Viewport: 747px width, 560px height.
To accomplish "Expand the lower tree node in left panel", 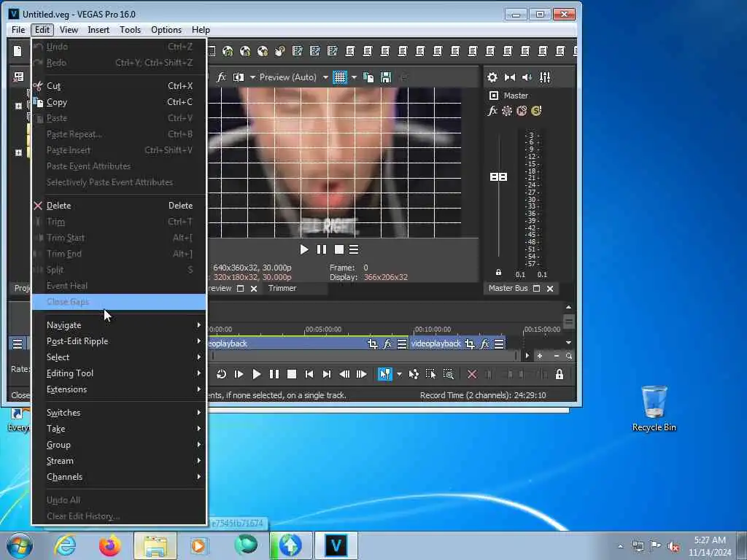I will [x=18, y=152].
